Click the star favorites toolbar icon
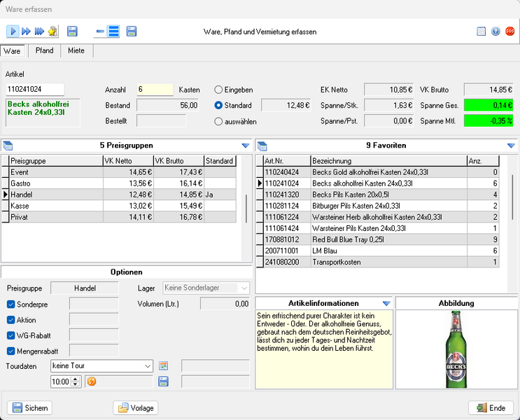This screenshot has width=520, height=420. click(52, 31)
